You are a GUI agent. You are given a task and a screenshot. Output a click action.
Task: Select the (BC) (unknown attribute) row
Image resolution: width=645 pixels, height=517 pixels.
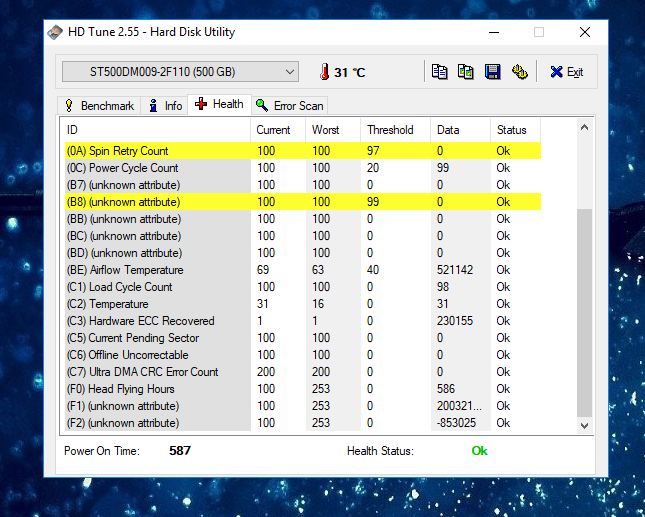coord(303,236)
